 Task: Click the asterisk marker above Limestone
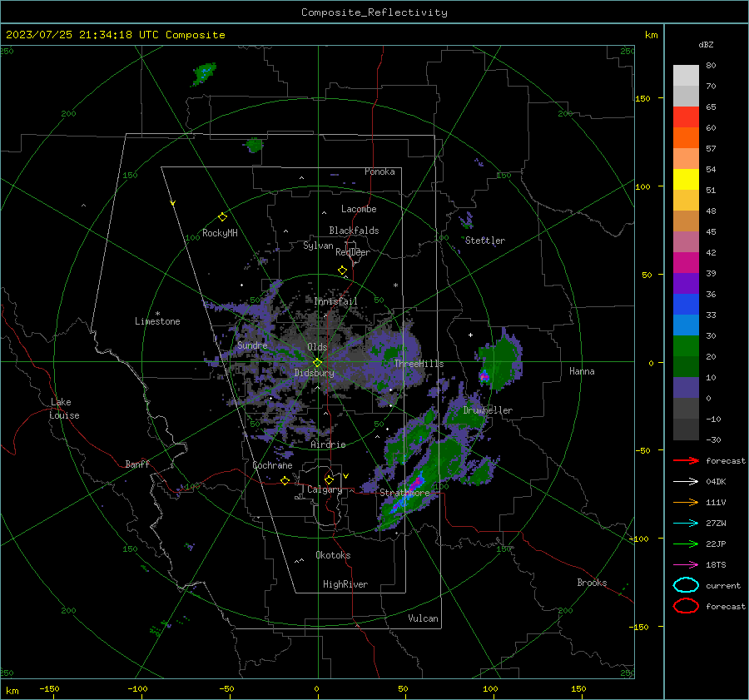point(157,314)
